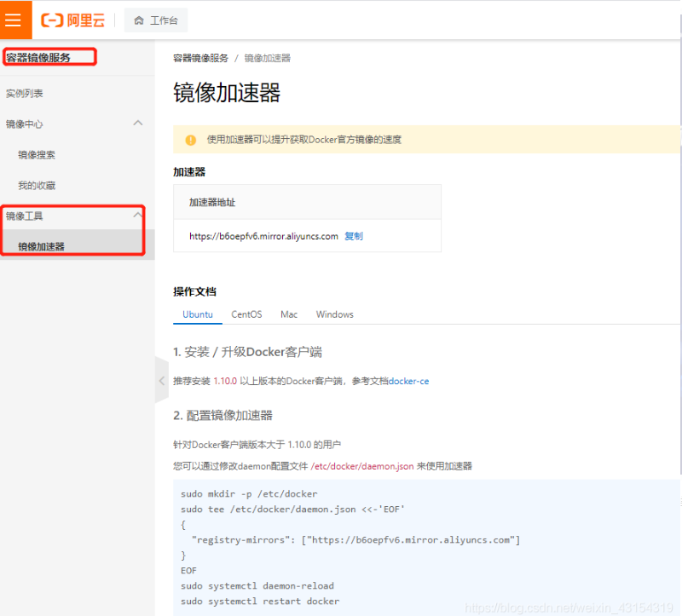Click the page vertical scrollbar
The image size is (682, 616).
click(680, 244)
